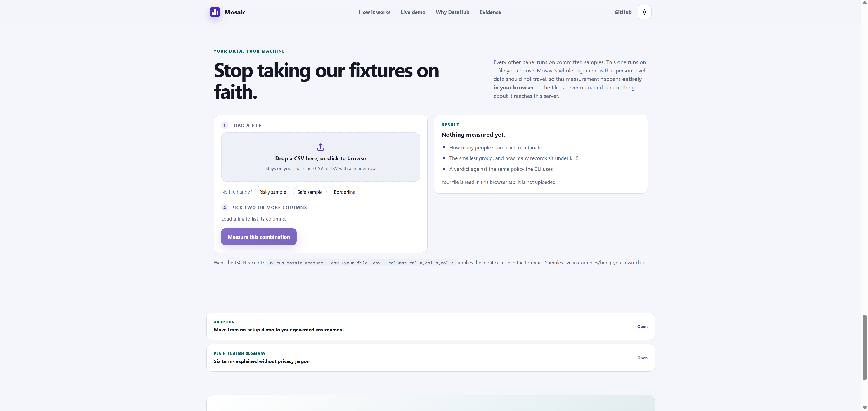The image size is (868, 411).
Task: Open the How it works nav item
Action: tap(374, 12)
